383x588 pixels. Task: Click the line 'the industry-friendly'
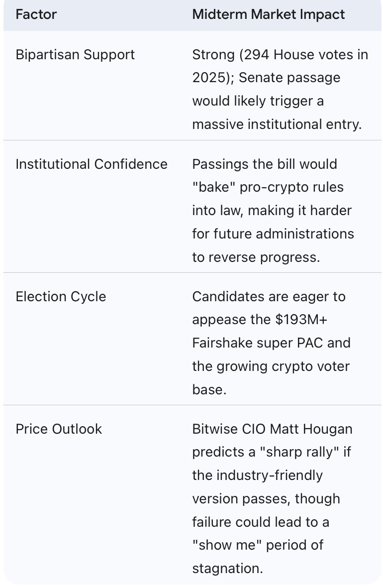pos(258,475)
